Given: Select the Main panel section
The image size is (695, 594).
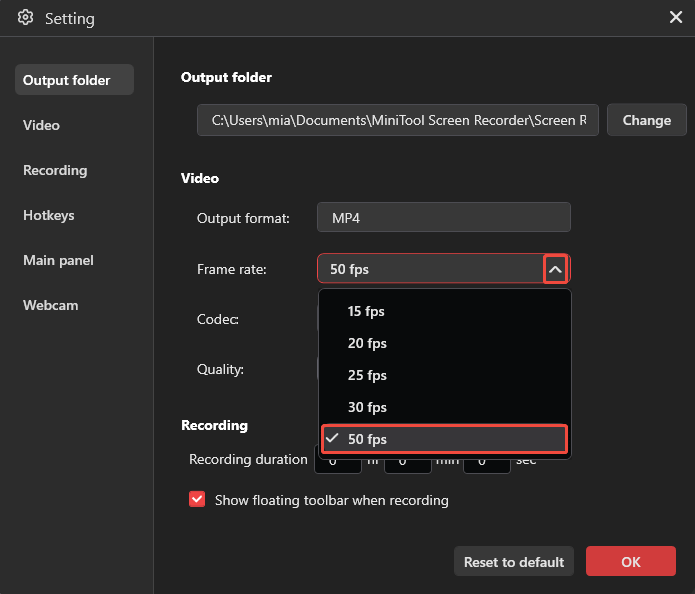Looking at the screenshot, I should coord(58,260).
